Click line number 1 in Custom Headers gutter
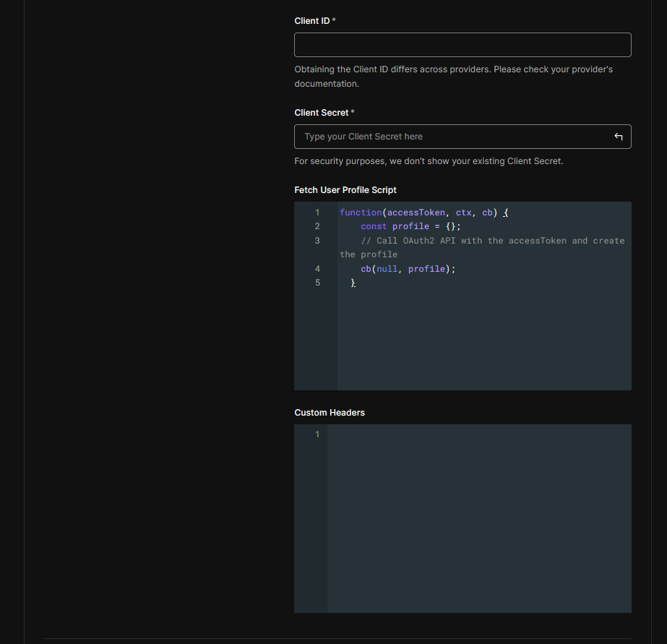 [317, 434]
